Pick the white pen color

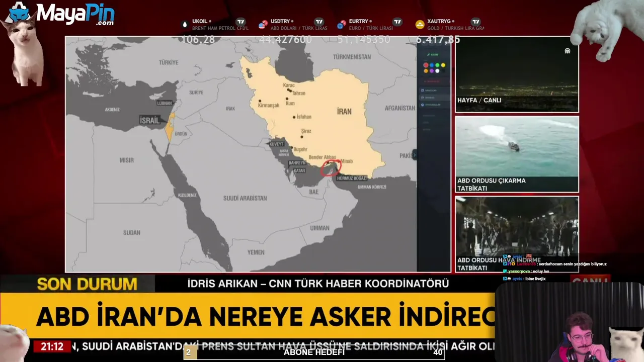[x=437, y=71]
